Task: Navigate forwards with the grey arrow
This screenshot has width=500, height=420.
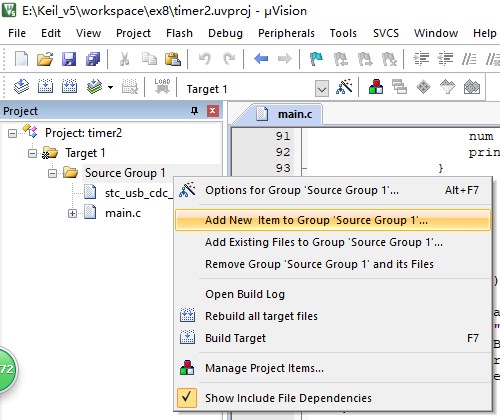Action: coord(284,59)
